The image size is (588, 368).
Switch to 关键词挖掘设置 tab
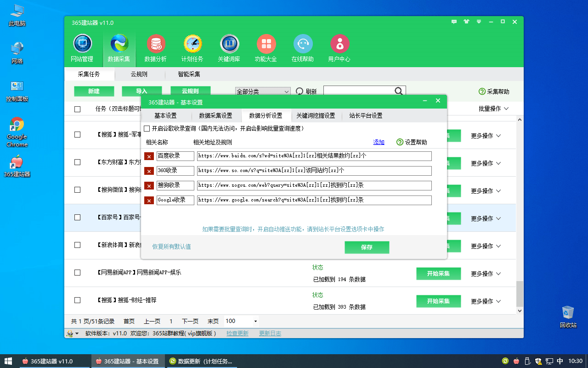pos(316,115)
